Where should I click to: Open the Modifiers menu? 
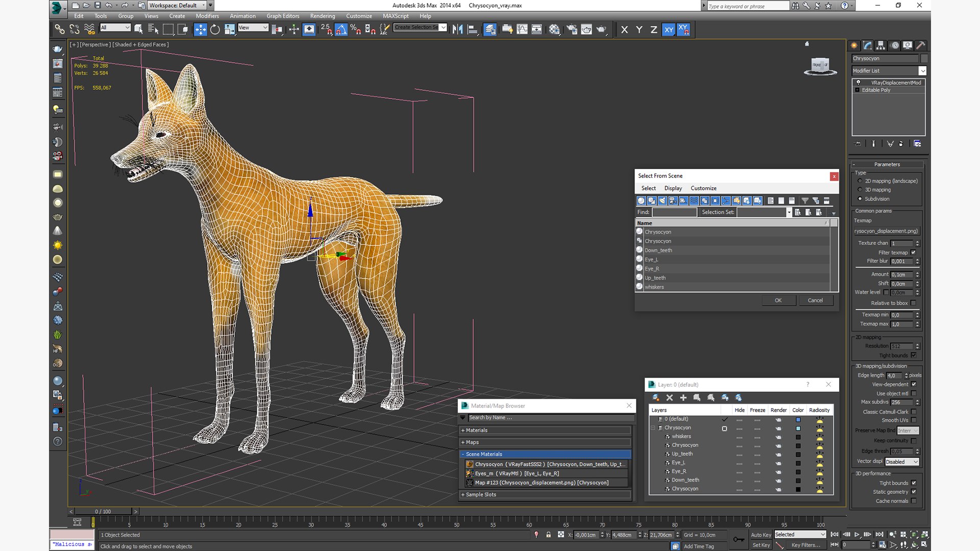(x=207, y=16)
